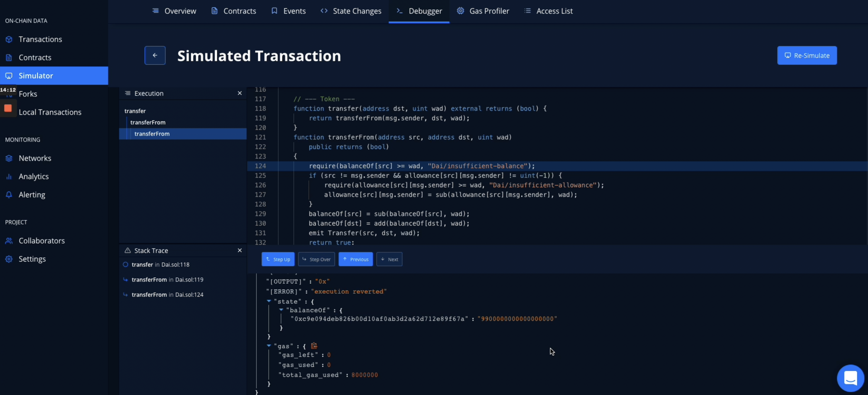Collapse the "balanceOf" JSON node

pyautogui.click(x=281, y=310)
